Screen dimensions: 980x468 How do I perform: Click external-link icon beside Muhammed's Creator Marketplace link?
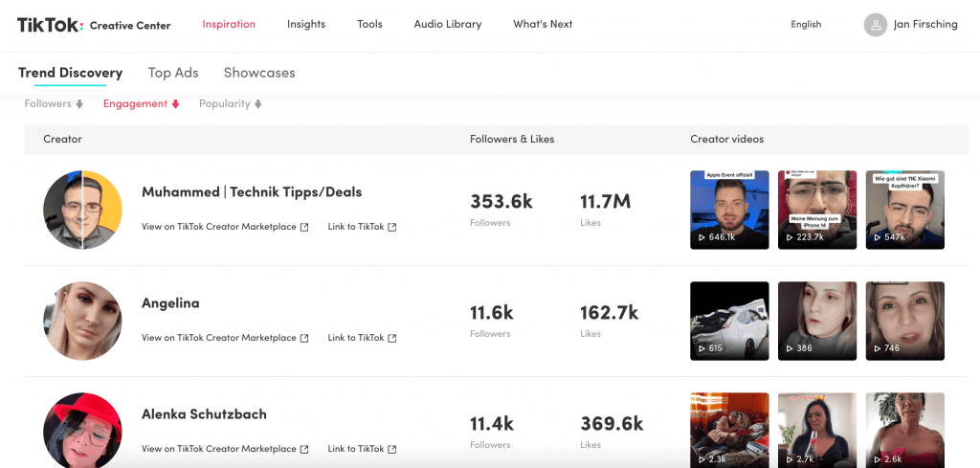pyautogui.click(x=304, y=227)
